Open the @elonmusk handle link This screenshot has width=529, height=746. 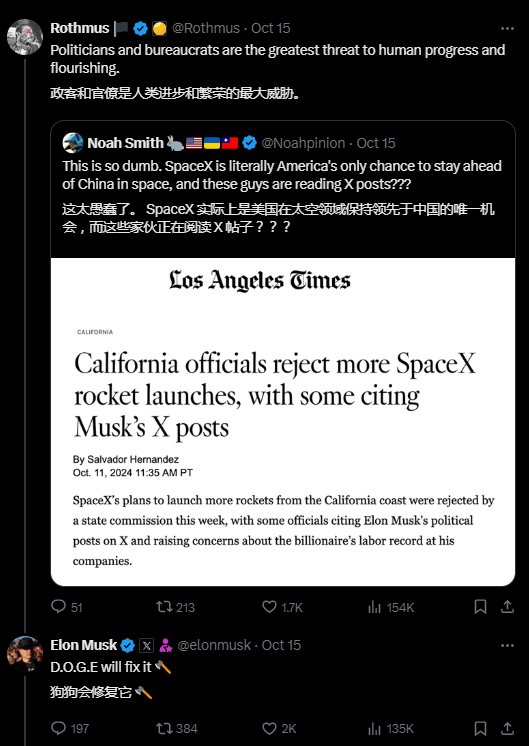(214, 645)
